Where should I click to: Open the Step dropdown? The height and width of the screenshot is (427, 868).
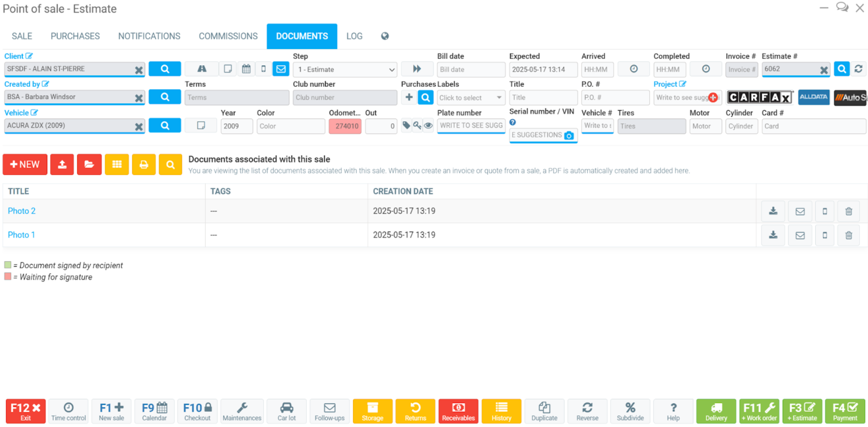(345, 69)
